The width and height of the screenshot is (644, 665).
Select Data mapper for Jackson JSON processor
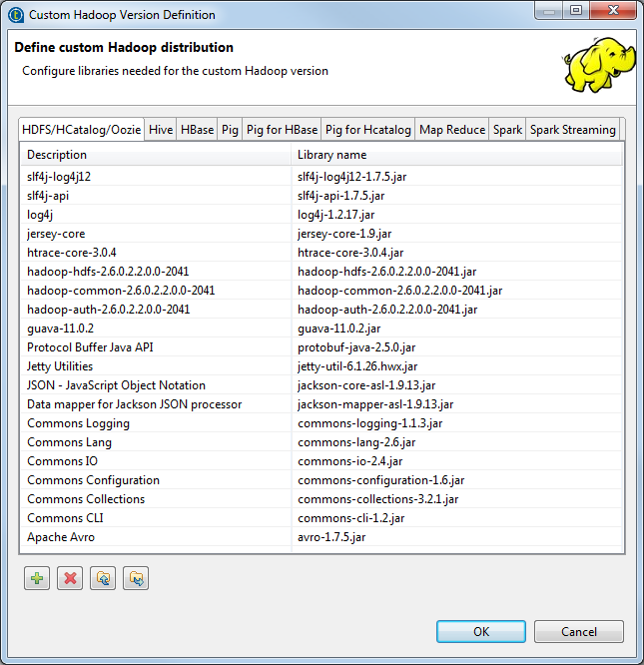135,404
